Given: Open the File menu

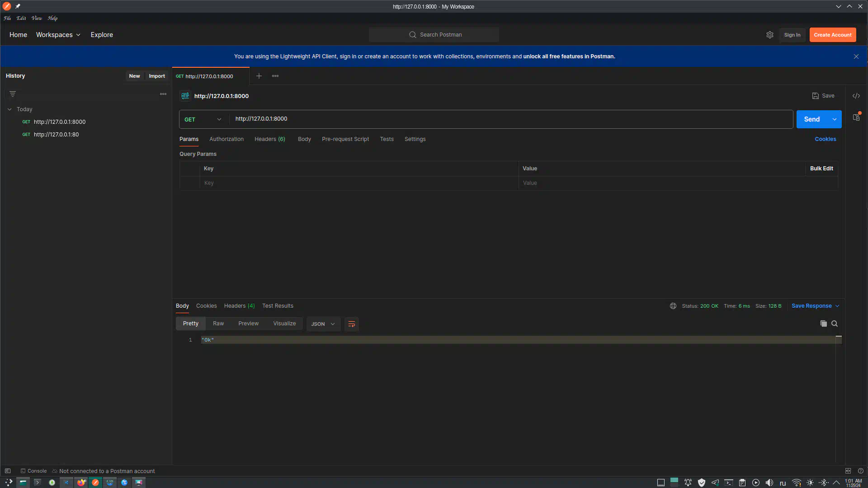Looking at the screenshot, I should coord(7,18).
